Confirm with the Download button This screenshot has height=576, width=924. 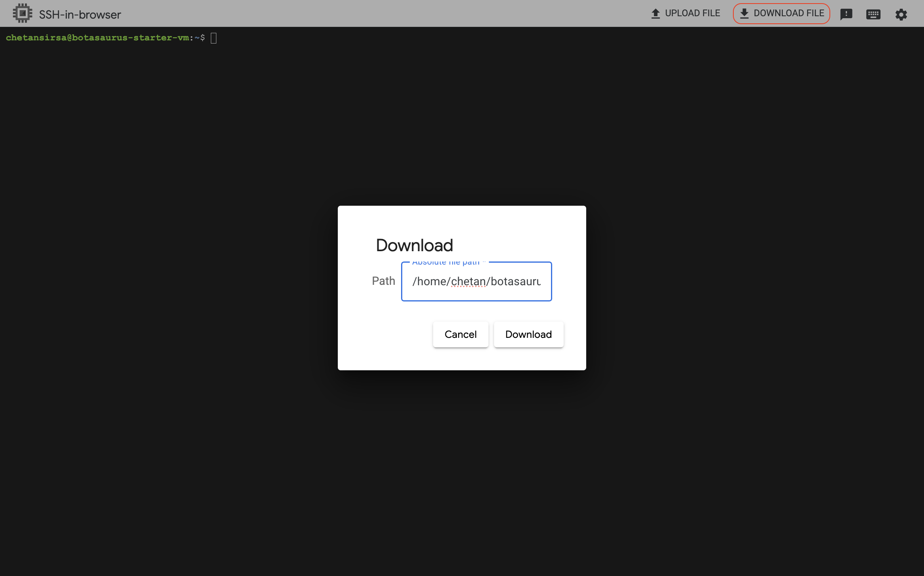click(x=528, y=334)
